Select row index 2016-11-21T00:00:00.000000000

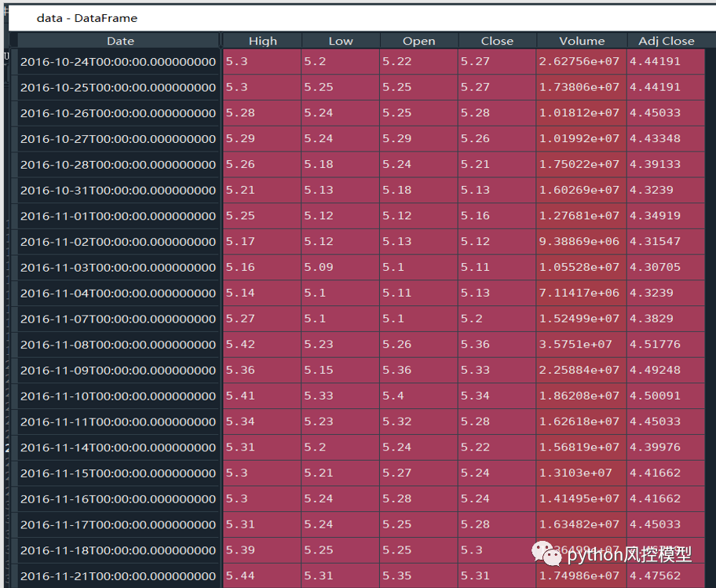click(x=119, y=575)
